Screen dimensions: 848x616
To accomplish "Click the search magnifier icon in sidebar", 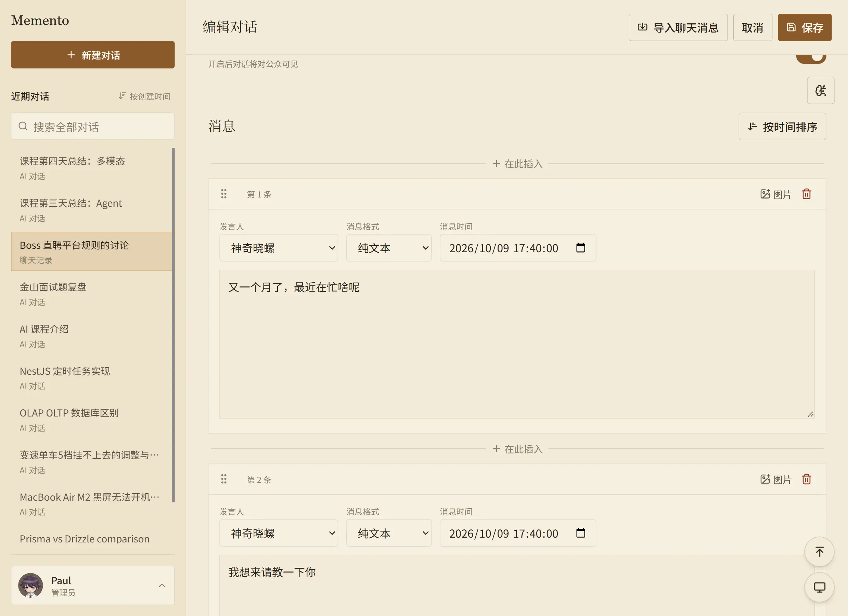I will pos(23,126).
